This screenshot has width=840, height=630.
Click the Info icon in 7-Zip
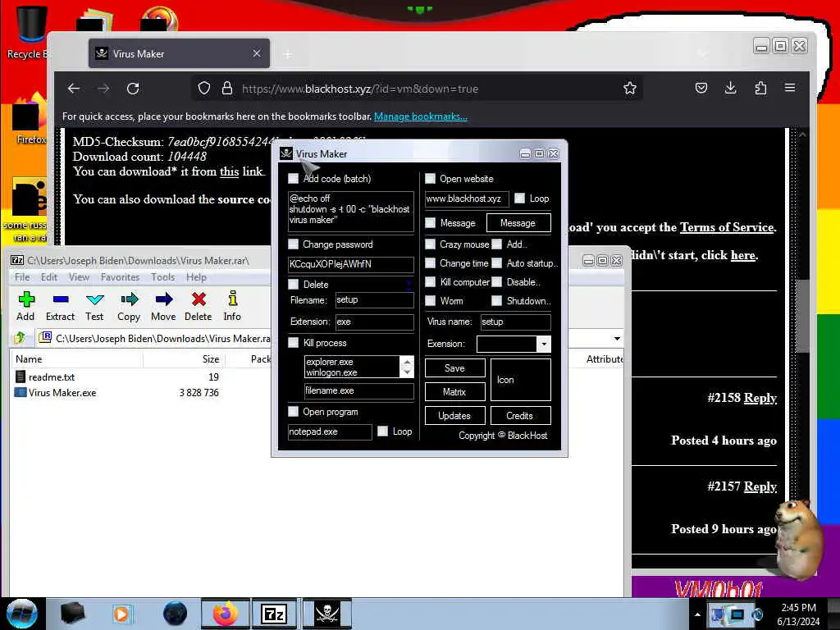pos(232,306)
